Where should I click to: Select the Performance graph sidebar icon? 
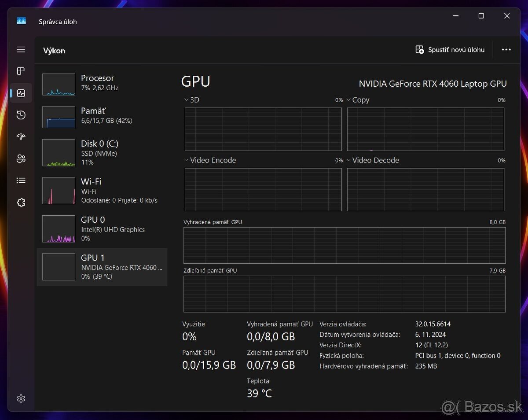pos(21,93)
